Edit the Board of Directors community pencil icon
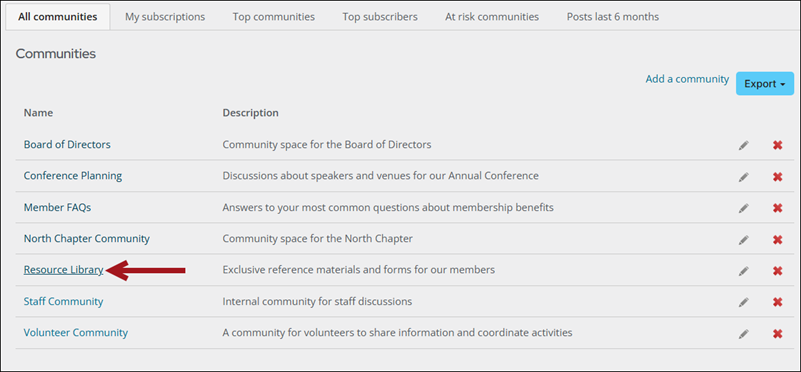This screenshot has height=372, width=801. 744,146
